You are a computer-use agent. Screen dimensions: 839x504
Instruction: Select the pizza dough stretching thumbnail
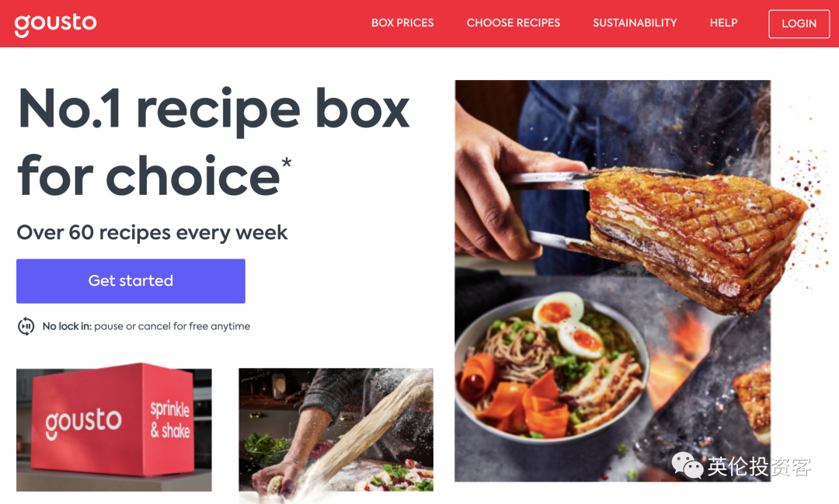336,429
